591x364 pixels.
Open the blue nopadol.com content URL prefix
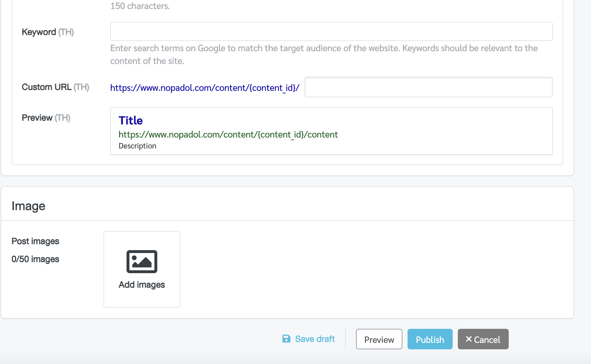tap(205, 88)
